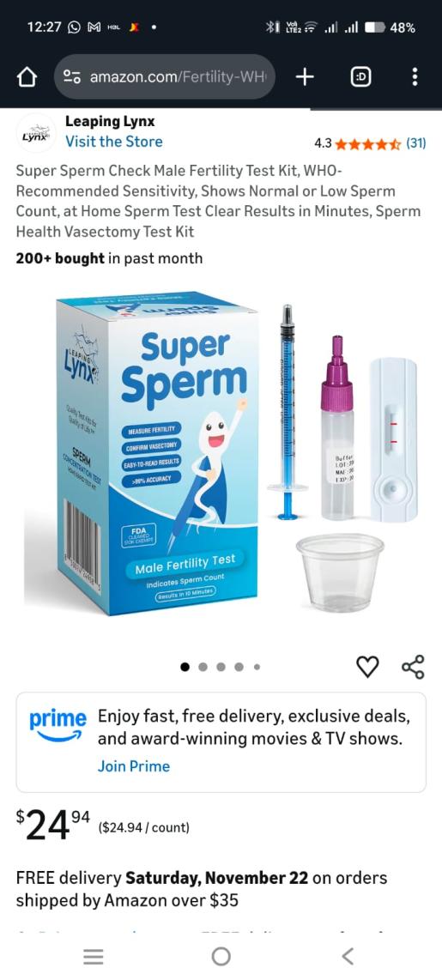Image resolution: width=442 pixels, height=980 pixels.
Task: Open the tab switcher icon
Action: (x=360, y=77)
